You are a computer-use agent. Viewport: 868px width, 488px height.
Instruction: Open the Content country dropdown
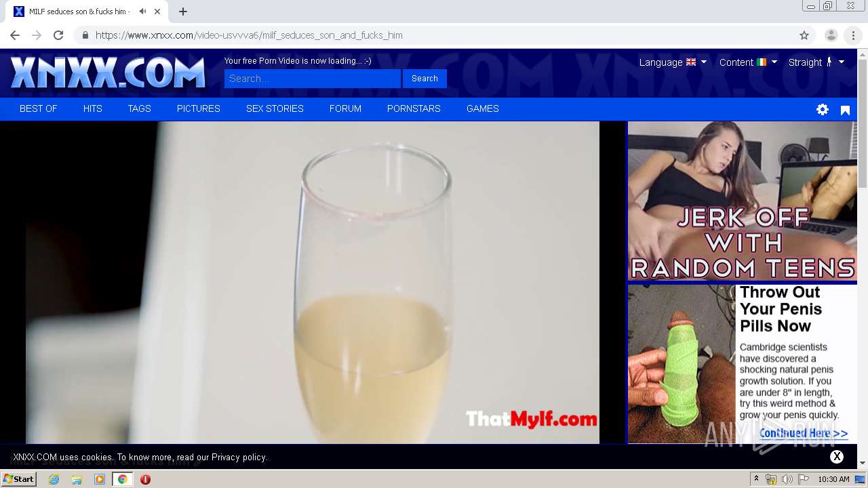[748, 62]
